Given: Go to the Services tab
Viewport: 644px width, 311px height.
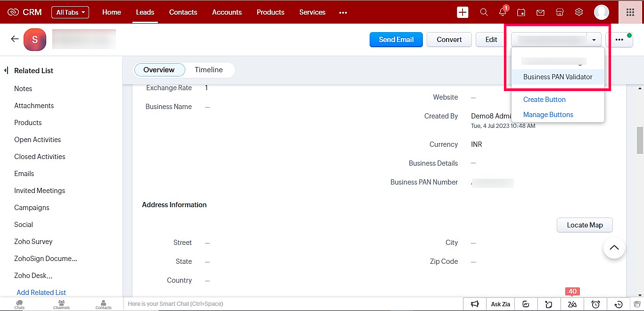Looking at the screenshot, I should 313,12.
